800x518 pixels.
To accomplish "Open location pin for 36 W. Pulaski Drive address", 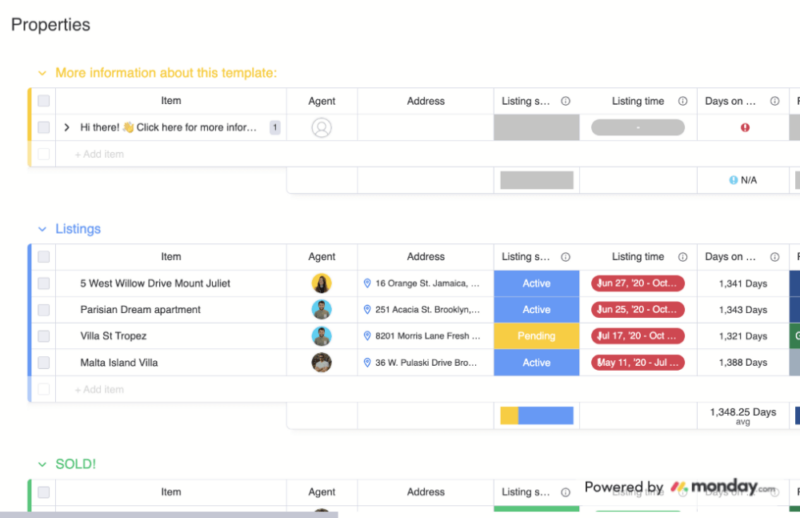I will coord(367,362).
